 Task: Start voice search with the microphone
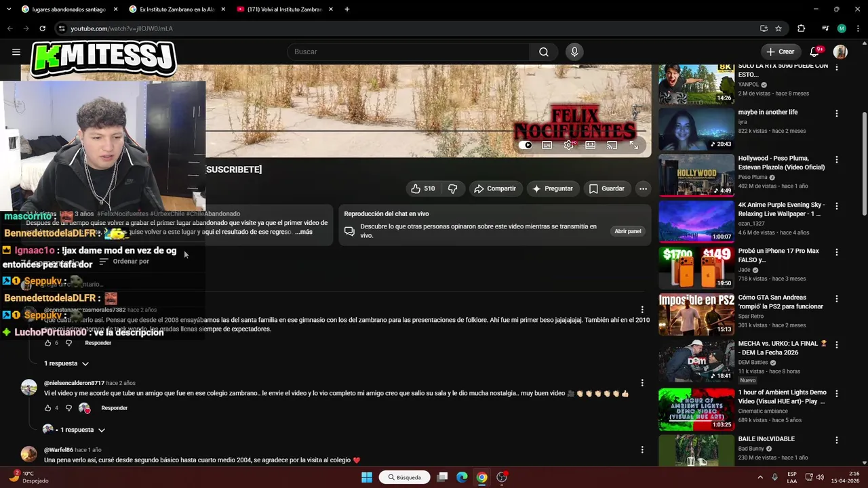(574, 52)
